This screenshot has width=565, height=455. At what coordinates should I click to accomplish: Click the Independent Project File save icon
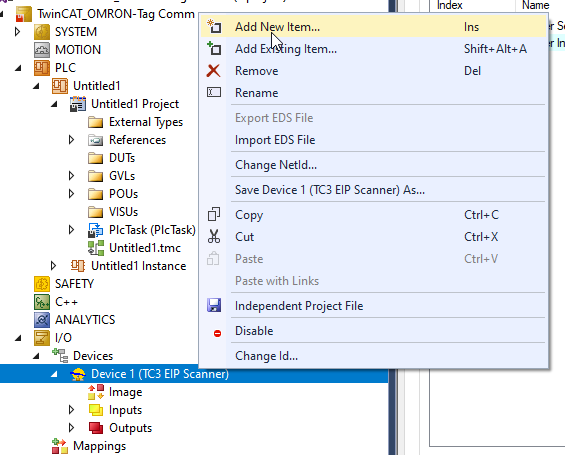pyautogui.click(x=214, y=305)
